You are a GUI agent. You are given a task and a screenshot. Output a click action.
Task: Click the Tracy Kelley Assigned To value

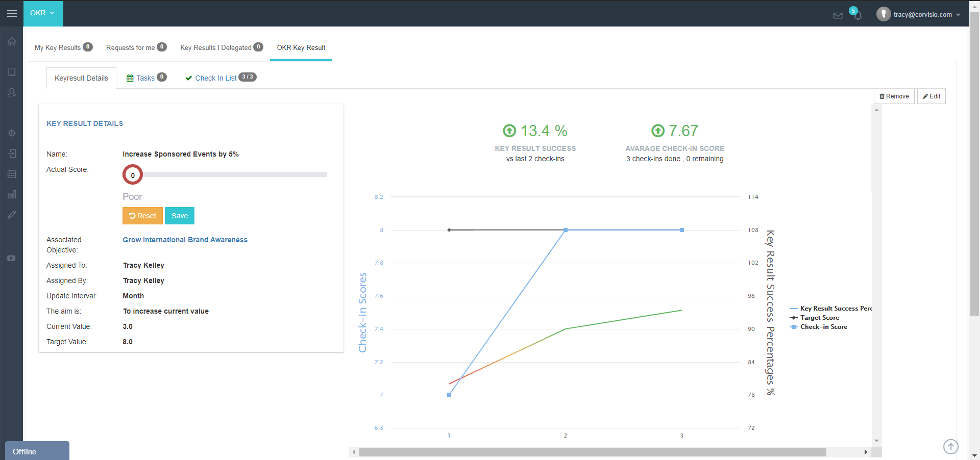click(x=143, y=265)
